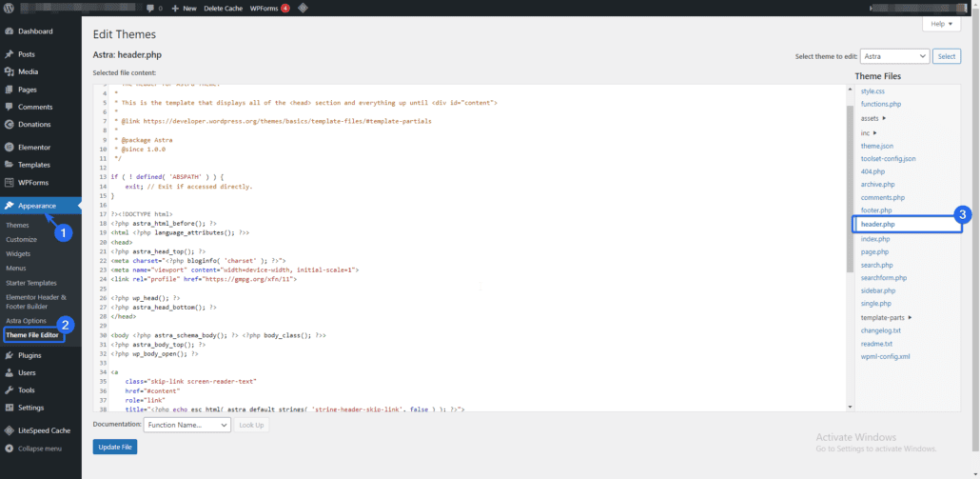This screenshot has height=479, width=980.
Task: Open the comments bubble icon in admin bar
Action: 150,9
